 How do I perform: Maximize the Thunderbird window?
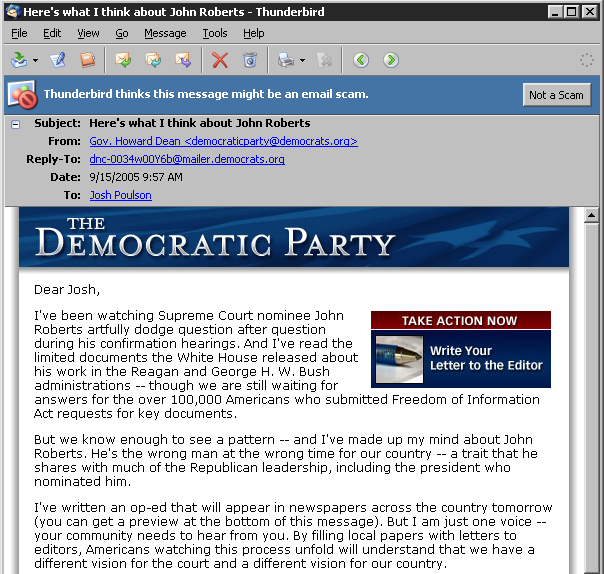coord(572,12)
